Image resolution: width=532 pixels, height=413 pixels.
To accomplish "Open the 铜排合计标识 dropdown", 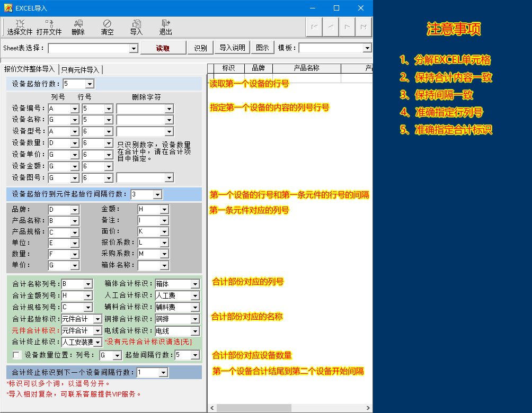I will [x=195, y=319].
